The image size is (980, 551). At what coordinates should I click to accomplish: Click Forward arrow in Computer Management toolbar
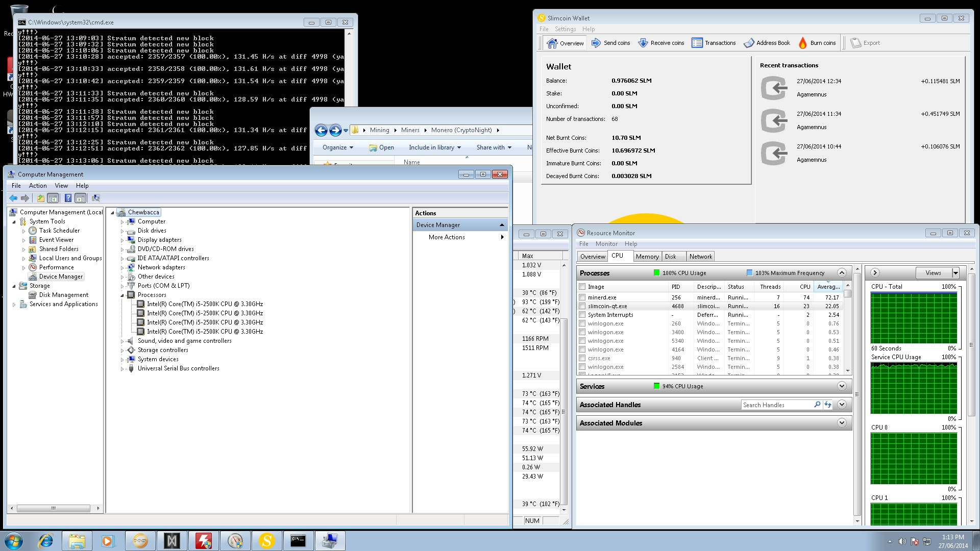click(24, 198)
